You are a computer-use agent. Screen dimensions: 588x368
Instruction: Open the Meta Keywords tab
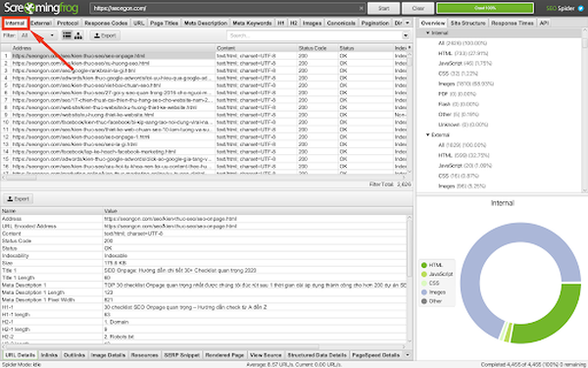pos(252,23)
